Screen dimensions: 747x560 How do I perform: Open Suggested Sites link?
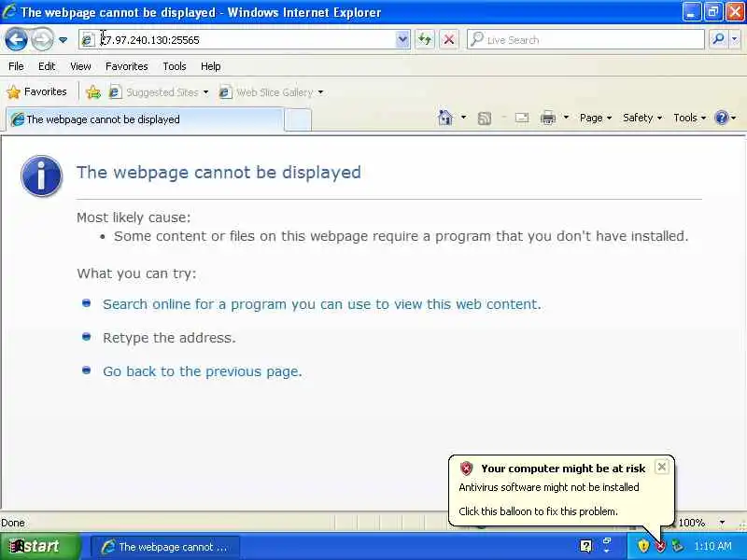coord(159,91)
